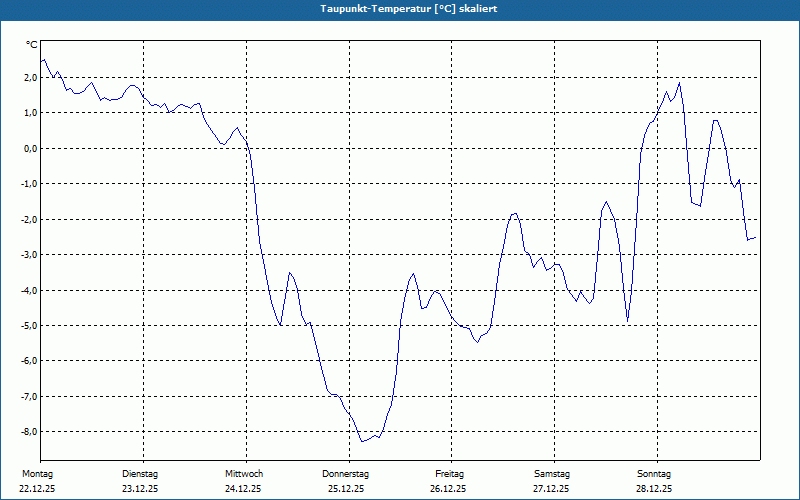Select the -1,0 y-axis label

click(29, 184)
